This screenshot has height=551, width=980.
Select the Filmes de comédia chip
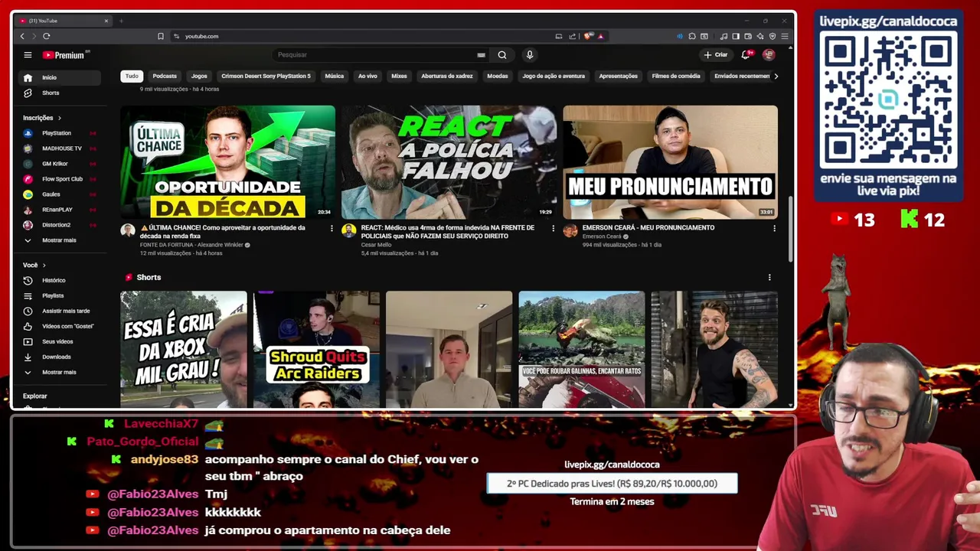[x=676, y=76]
